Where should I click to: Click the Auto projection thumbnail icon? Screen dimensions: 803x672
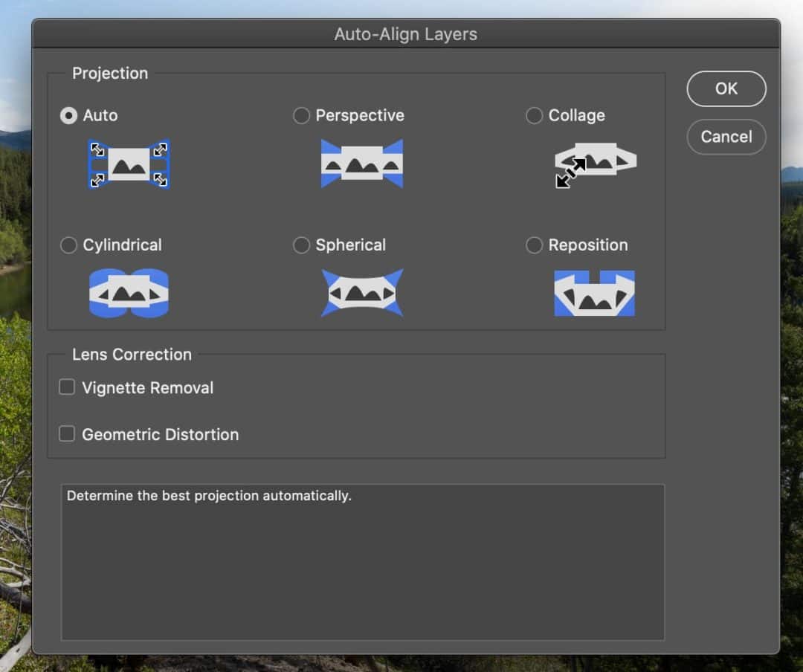point(129,162)
